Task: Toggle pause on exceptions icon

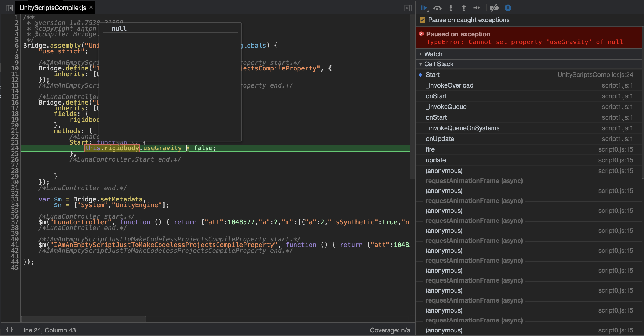Action: point(508,8)
